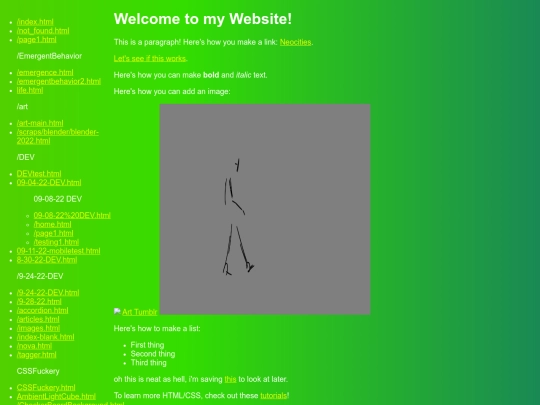The image size is (540, 405).
Task: Open /page1.html under 09-08-22 DEV
Action: (x=53, y=233)
